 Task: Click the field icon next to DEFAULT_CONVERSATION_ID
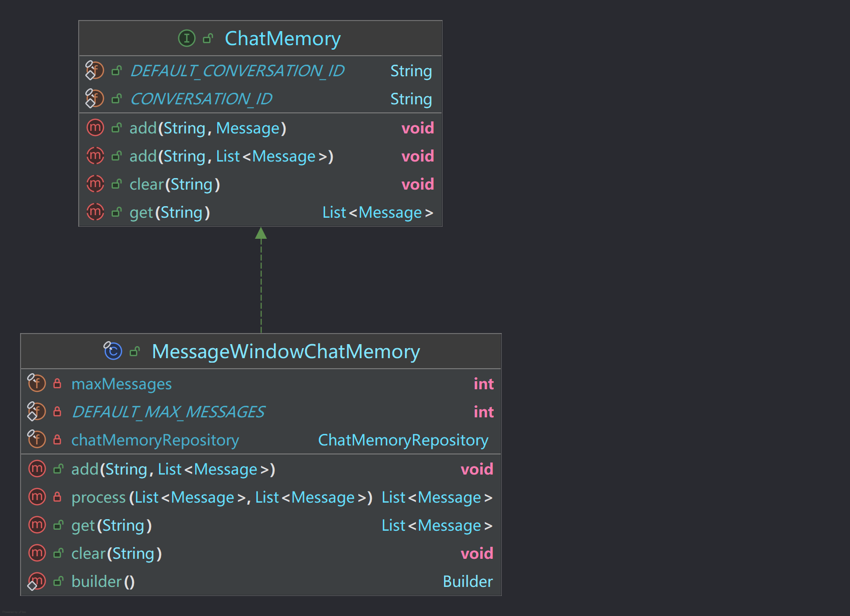[94, 71]
